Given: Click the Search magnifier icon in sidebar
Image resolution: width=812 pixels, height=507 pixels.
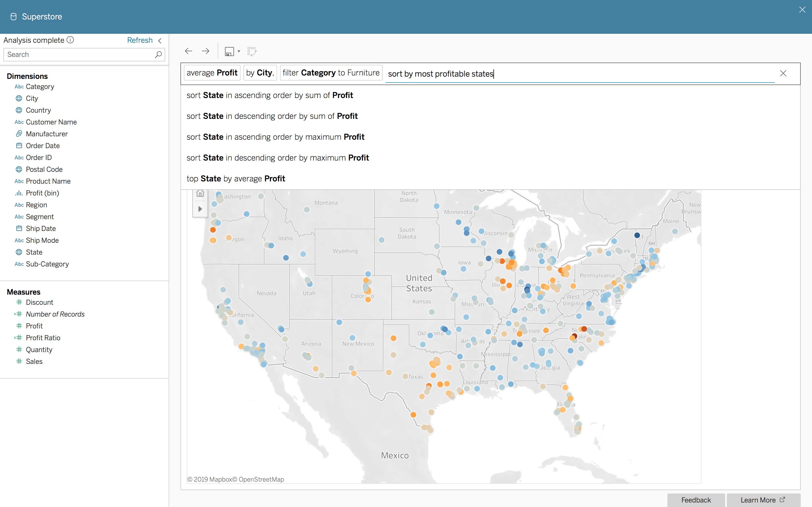Looking at the screenshot, I should point(158,54).
